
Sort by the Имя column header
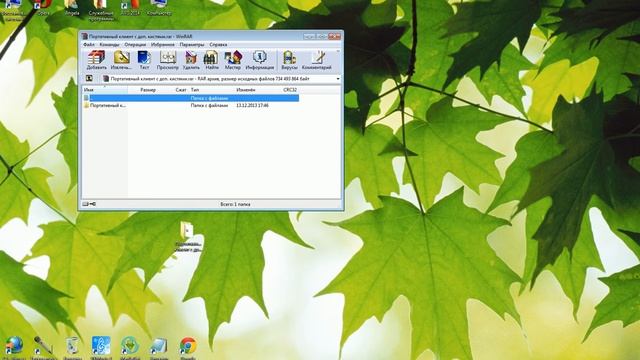coord(105,89)
